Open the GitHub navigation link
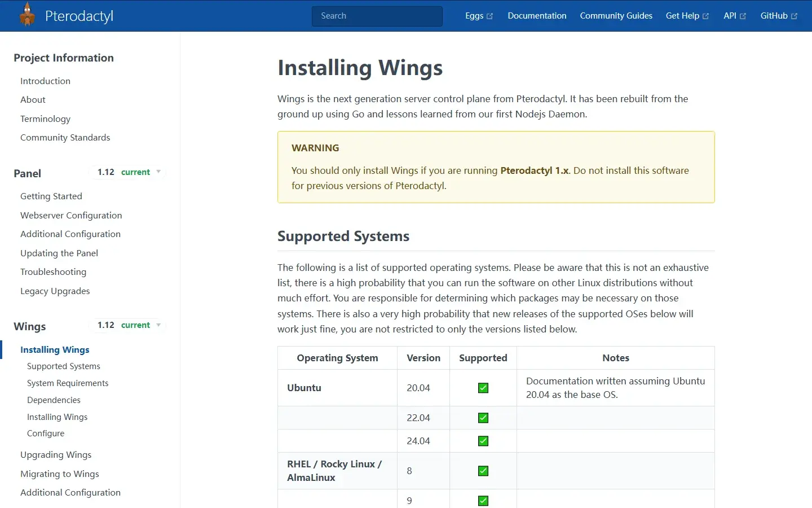The width and height of the screenshot is (812, 508). point(779,16)
